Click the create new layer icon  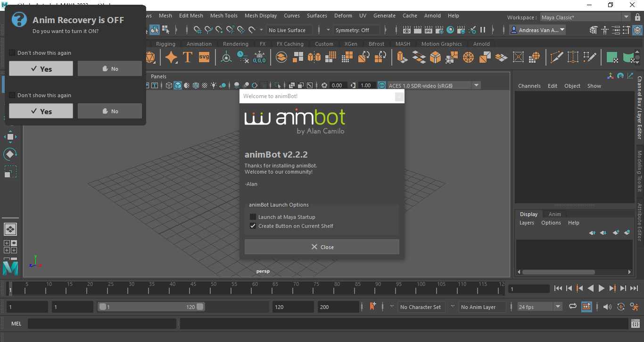tap(616, 233)
